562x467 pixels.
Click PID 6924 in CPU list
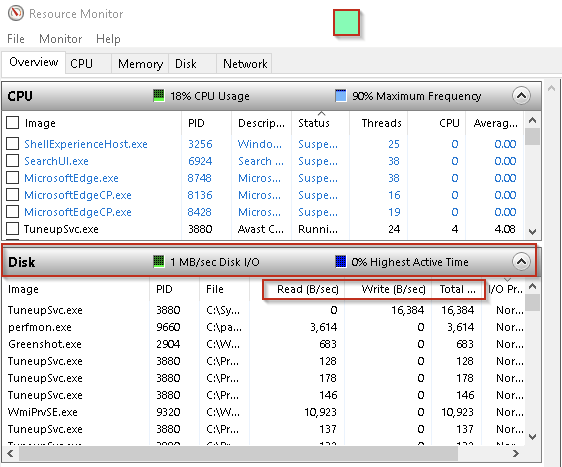200,161
